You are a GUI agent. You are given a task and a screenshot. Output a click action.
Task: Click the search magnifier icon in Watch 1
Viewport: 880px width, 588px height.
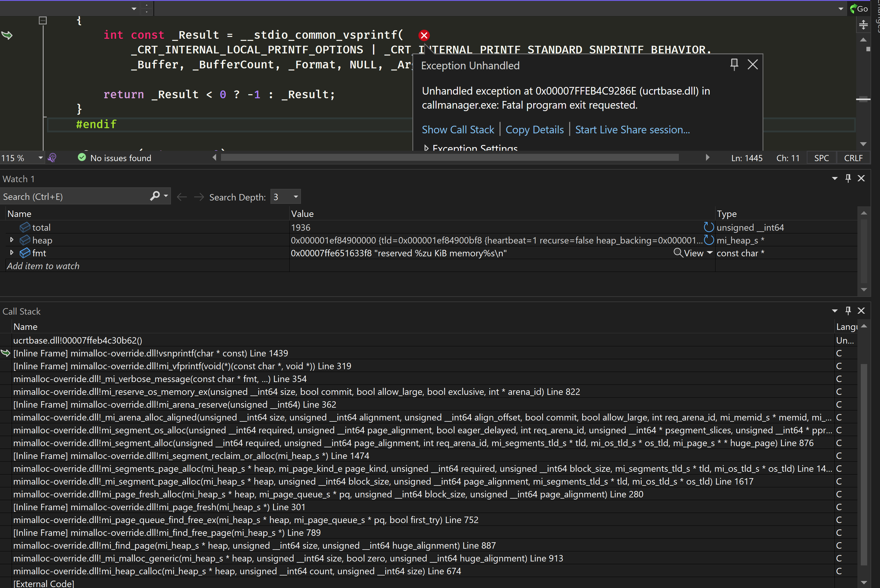tap(154, 196)
